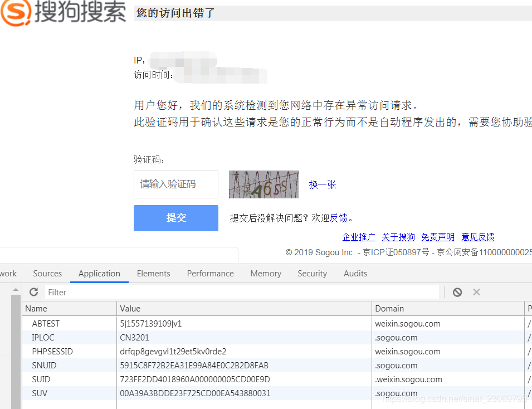Screen dimensions: 532x409
Task: Clear all cookies with the block icon
Action: (x=457, y=292)
